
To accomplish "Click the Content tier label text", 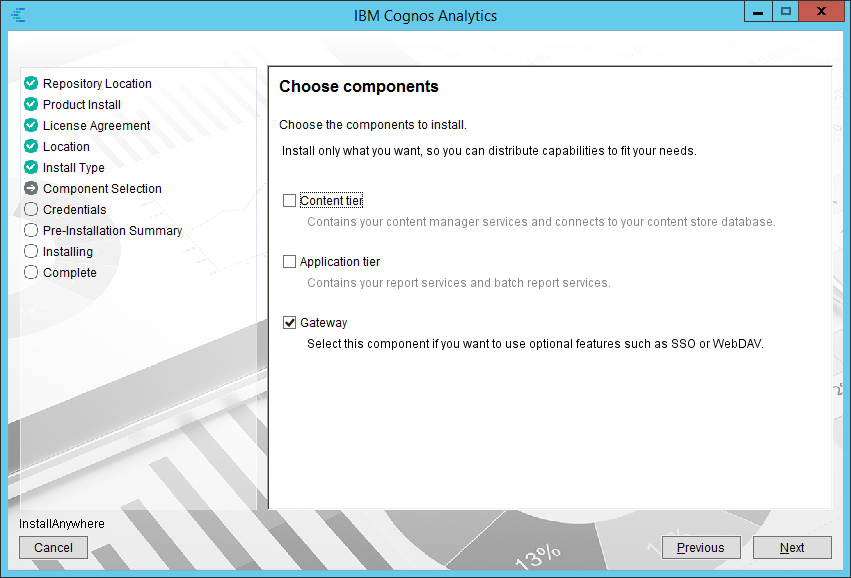I will click(x=331, y=201).
